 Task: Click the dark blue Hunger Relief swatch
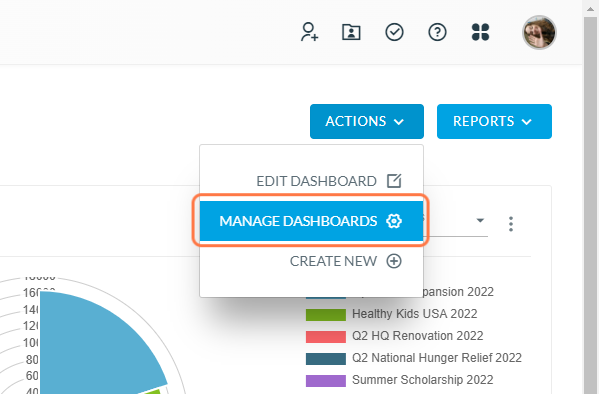point(326,359)
